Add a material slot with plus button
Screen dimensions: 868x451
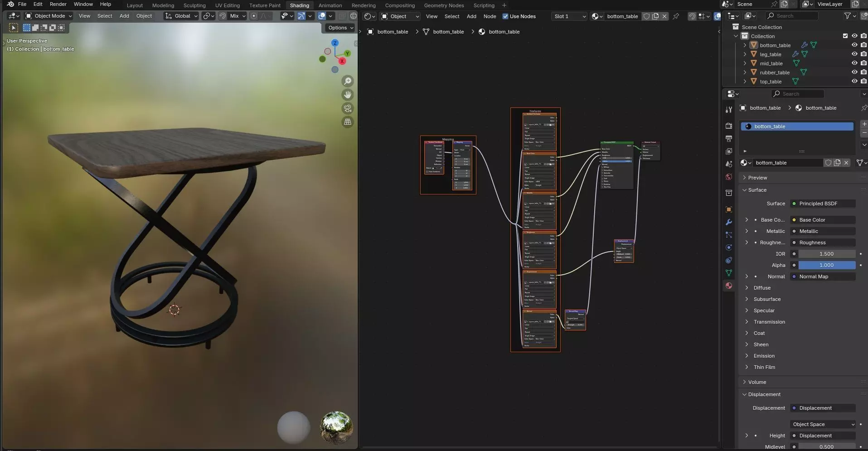[x=864, y=124]
